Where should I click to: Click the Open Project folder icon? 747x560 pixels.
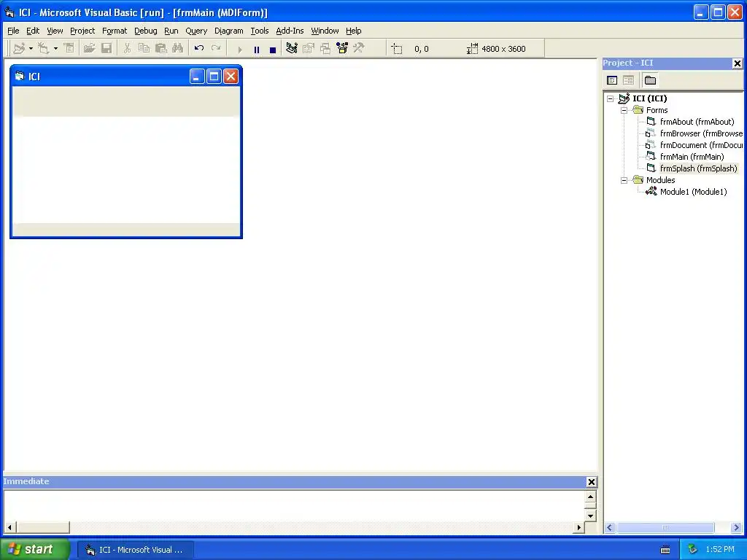tap(89, 49)
